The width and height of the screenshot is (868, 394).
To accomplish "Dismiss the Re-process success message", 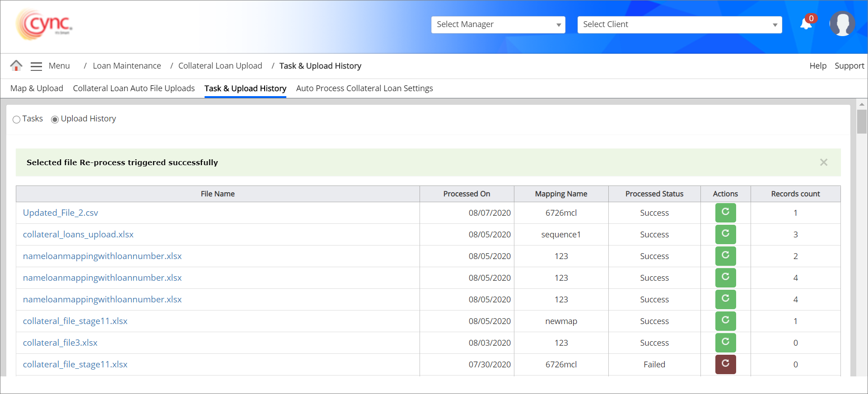I will (824, 162).
